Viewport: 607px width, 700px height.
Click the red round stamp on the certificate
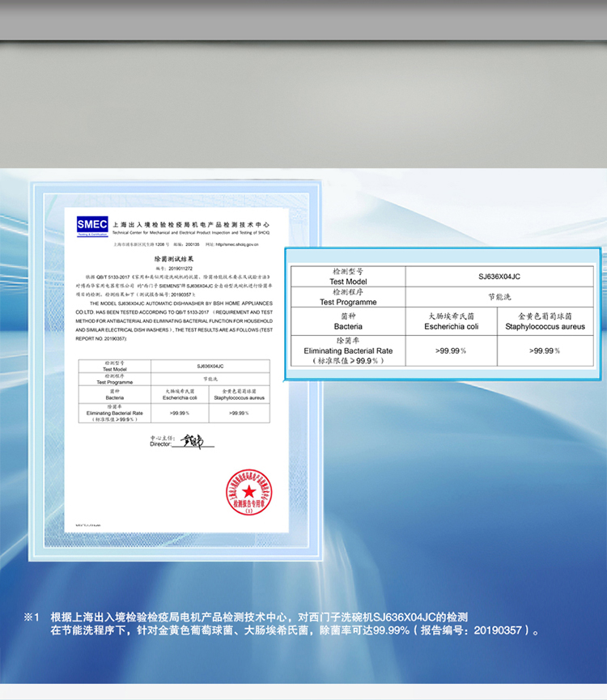point(249,492)
